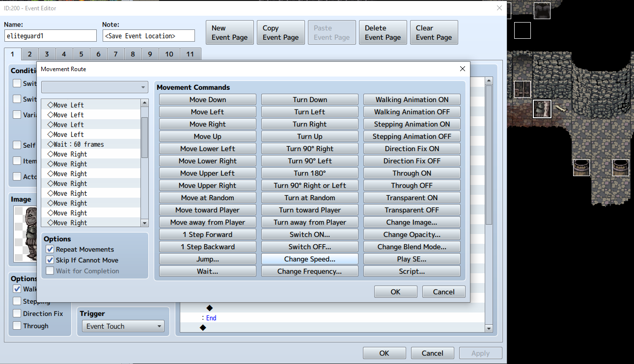The width and height of the screenshot is (634, 364).
Task: Open the Change Frequency... command
Action: click(x=310, y=271)
